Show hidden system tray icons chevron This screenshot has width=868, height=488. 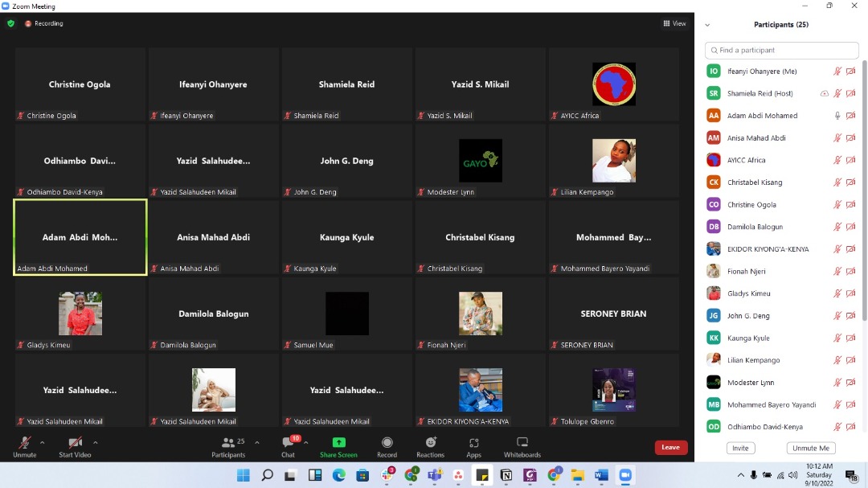[x=741, y=475]
